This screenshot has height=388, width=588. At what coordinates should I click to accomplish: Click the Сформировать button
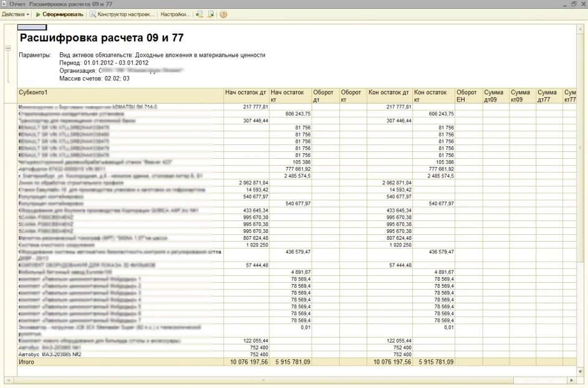(59, 14)
